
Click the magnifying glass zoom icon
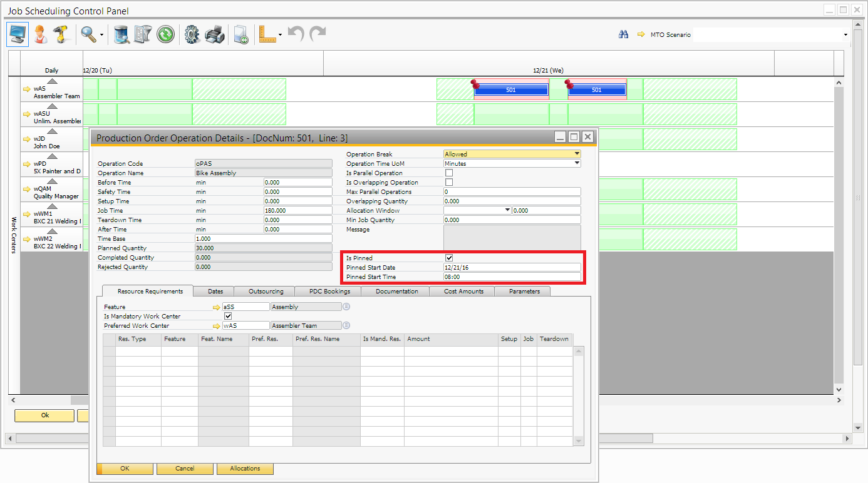pos(88,34)
